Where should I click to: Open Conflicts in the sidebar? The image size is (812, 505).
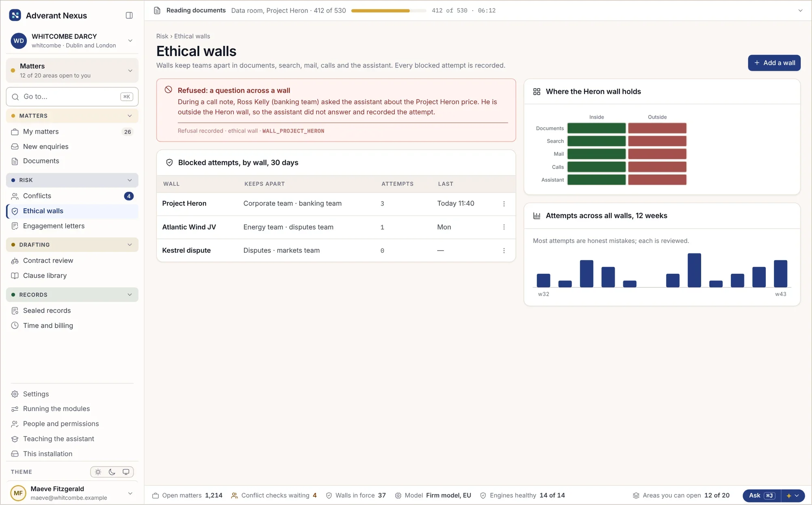72,196
